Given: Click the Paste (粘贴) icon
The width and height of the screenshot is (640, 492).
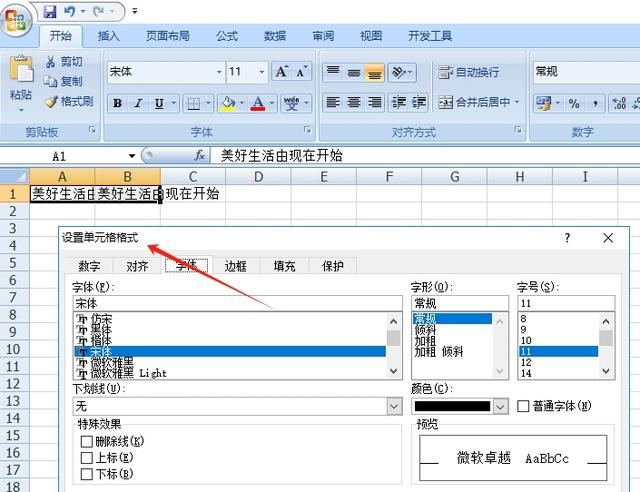Looking at the screenshot, I should pos(21,69).
